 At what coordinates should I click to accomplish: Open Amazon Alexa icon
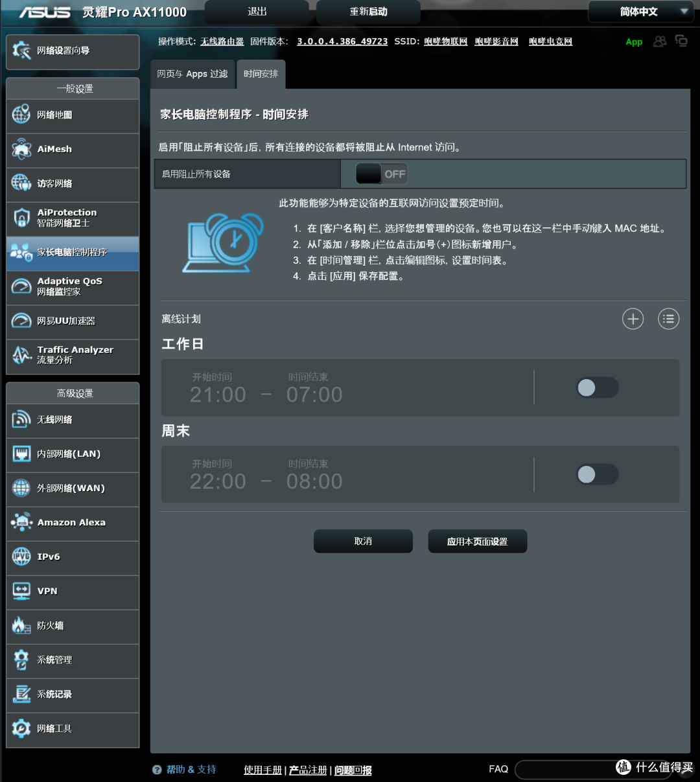(x=21, y=522)
